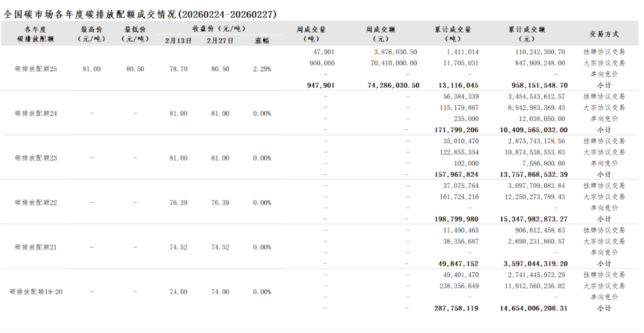Click the 76.39 closing price under 2月13日
This screenshot has width=644, height=333.
178,203
